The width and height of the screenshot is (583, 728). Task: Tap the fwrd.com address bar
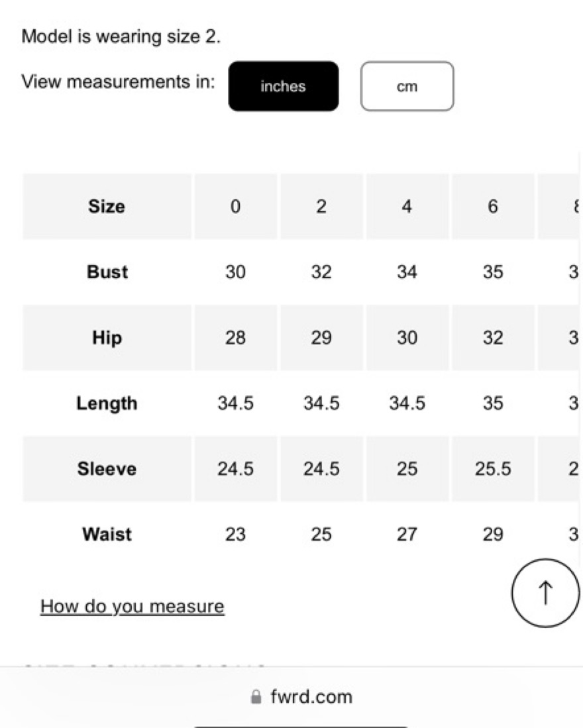[x=301, y=696]
